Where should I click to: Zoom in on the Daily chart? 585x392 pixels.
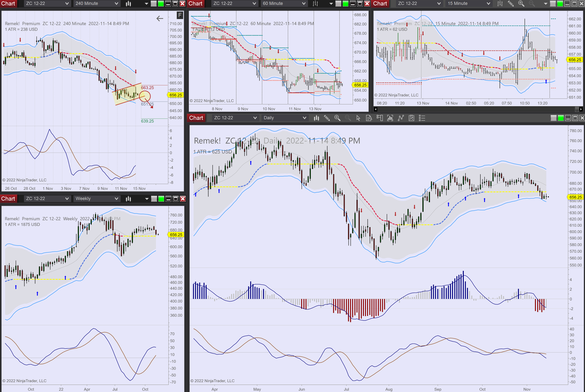[x=337, y=118]
